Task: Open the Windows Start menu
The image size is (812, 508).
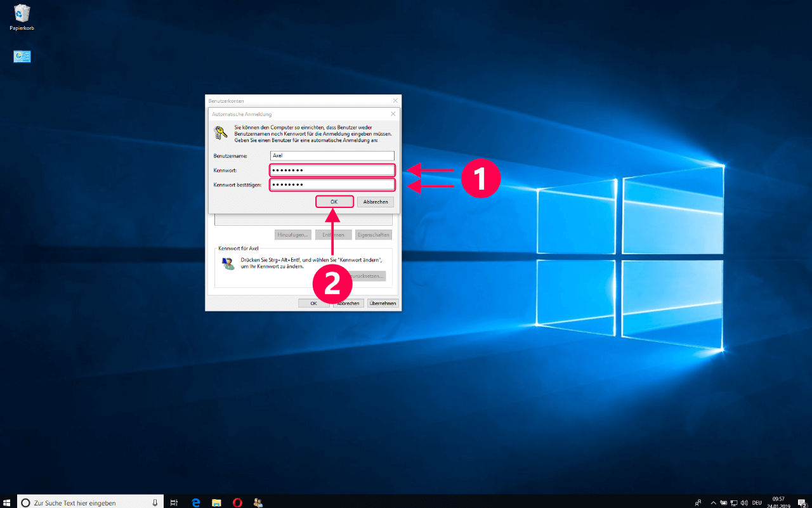Action: 7,502
